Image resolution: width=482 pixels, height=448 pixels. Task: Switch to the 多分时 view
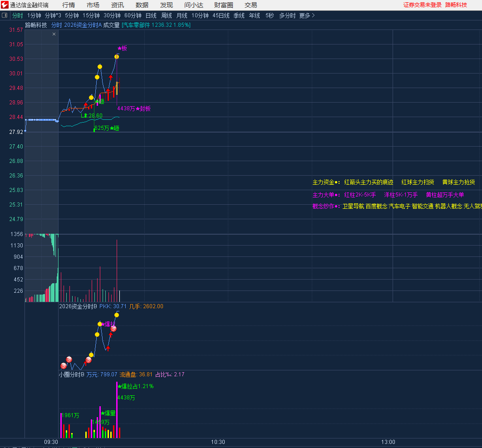pos(287,15)
